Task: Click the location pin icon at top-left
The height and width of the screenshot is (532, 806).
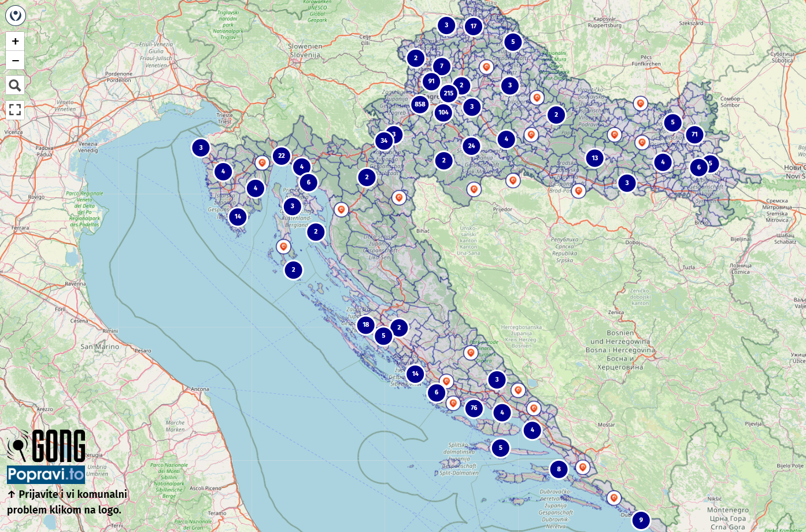Action: click(x=15, y=15)
